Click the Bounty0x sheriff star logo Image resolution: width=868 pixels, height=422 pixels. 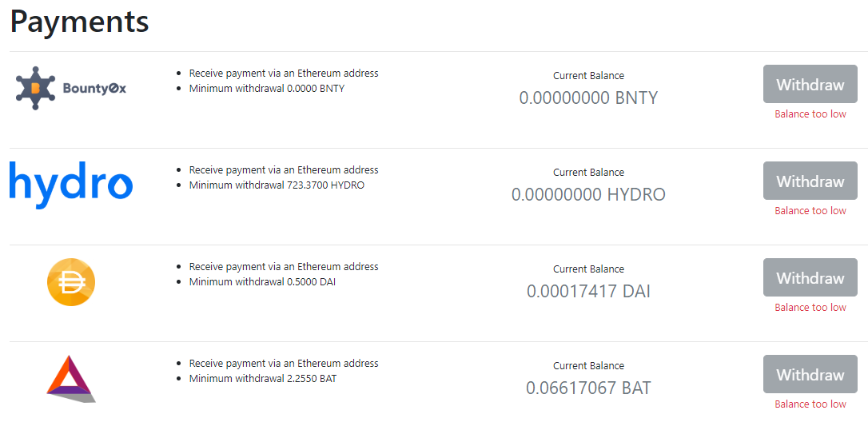[x=71, y=88]
